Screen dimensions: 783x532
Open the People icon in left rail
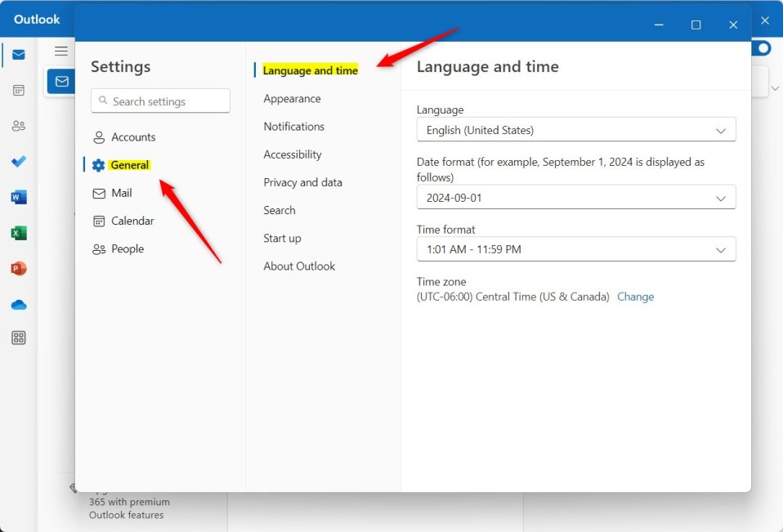(19, 126)
